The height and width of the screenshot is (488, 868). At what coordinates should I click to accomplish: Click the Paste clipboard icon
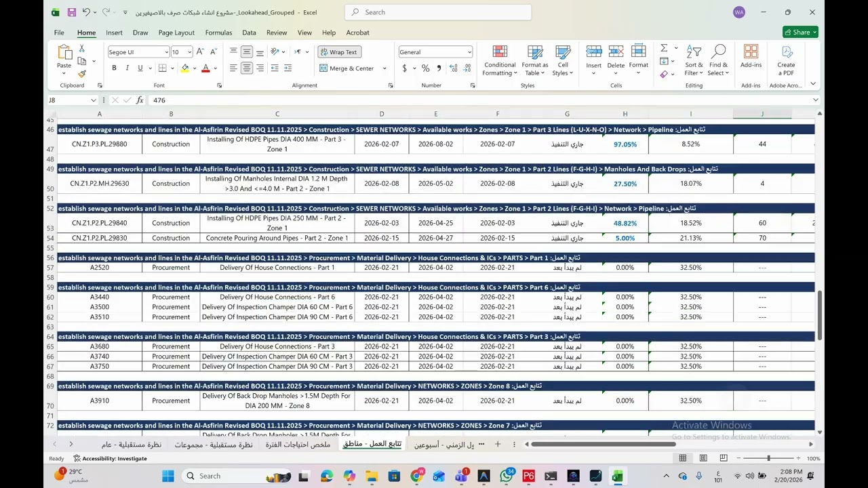point(64,52)
